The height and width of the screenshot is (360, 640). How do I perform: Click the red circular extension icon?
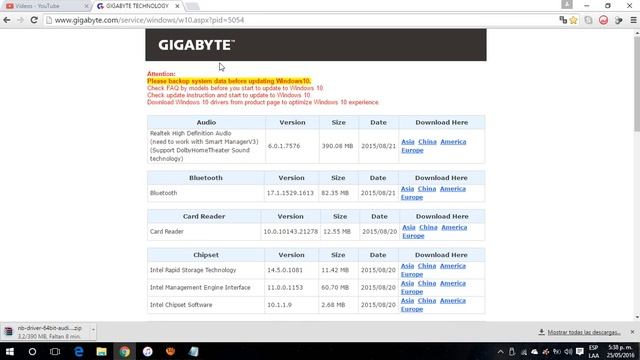point(603,20)
